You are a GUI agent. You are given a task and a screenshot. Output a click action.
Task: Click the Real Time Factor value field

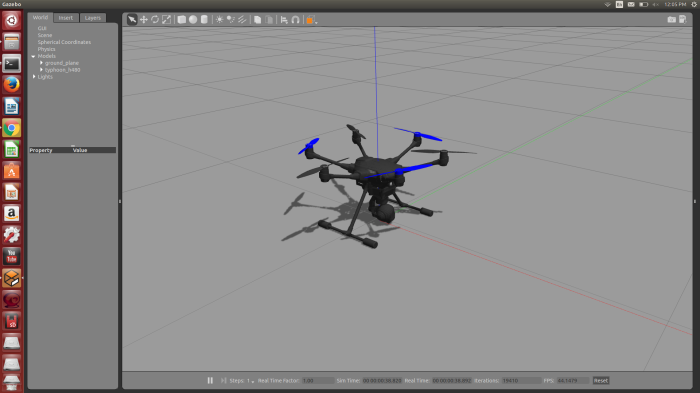318,380
